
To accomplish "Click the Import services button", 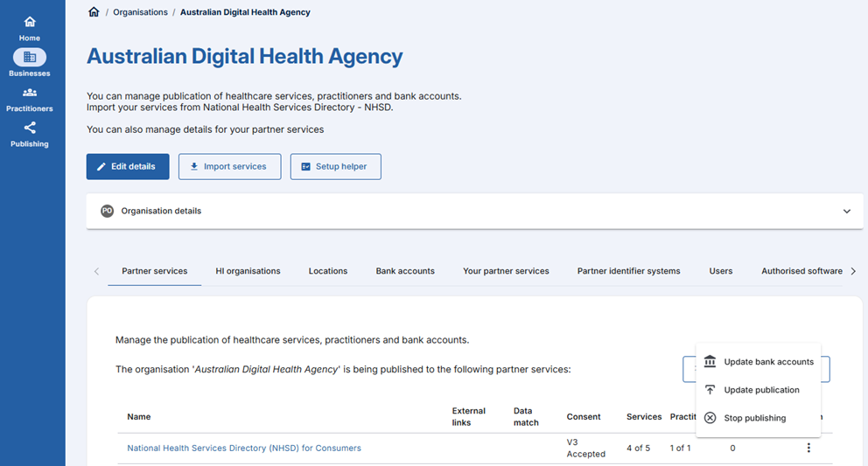I will [x=230, y=167].
